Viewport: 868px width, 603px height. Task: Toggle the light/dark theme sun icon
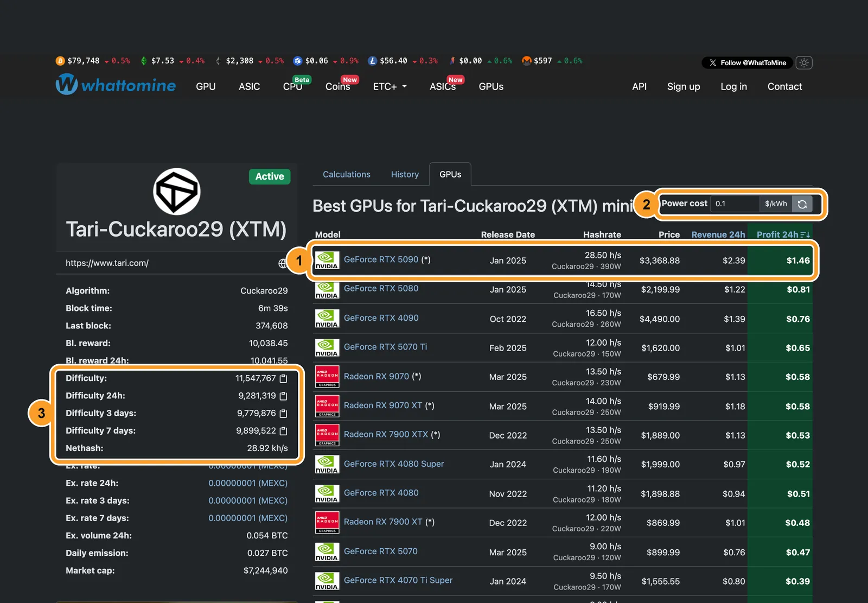click(x=804, y=63)
